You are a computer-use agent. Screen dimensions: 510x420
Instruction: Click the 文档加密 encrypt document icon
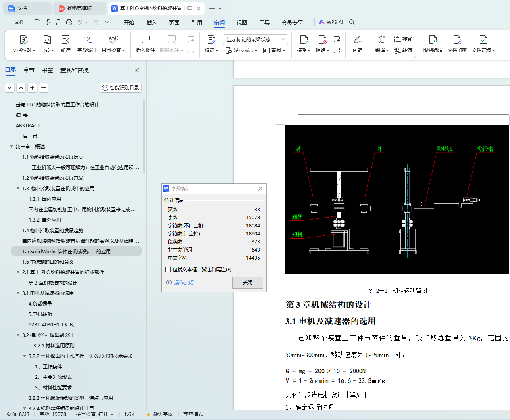coord(457,40)
